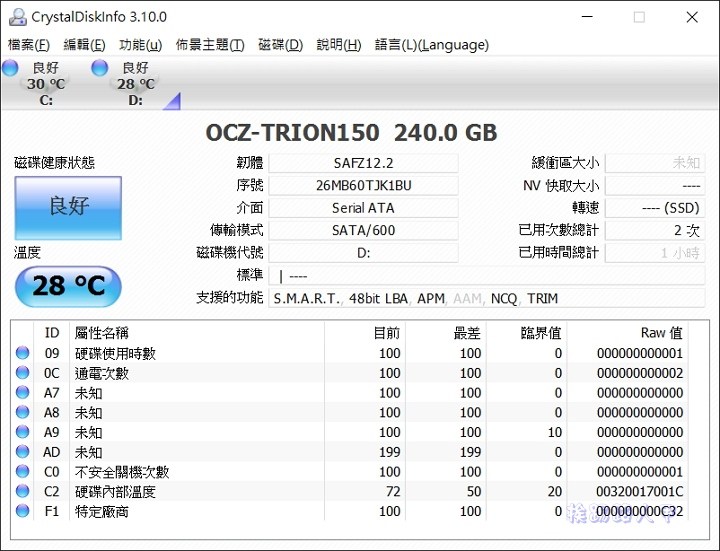
Task: Open the 編輯(E) menu
Action: coord(84,45)
